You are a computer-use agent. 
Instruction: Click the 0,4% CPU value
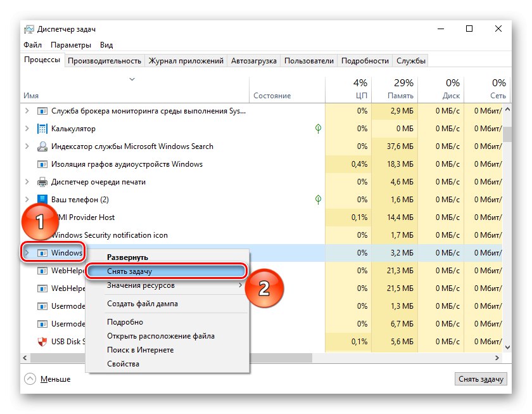pos(359,164)
